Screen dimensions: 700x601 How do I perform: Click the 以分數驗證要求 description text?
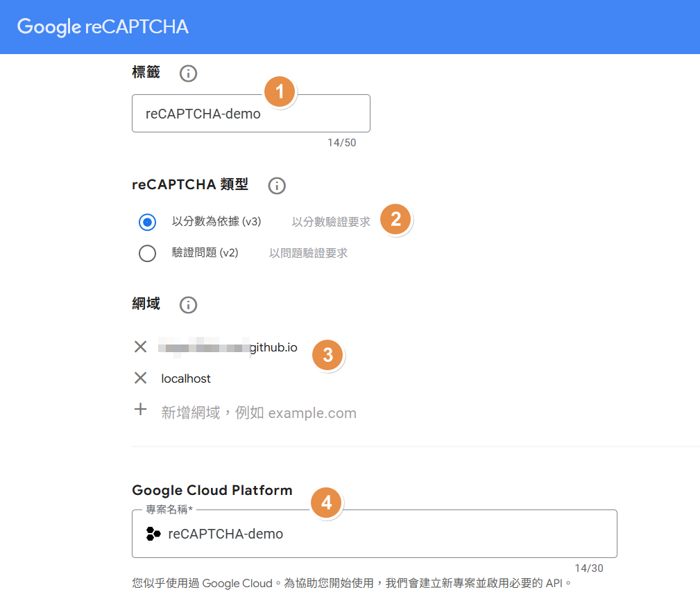point(331,222)
